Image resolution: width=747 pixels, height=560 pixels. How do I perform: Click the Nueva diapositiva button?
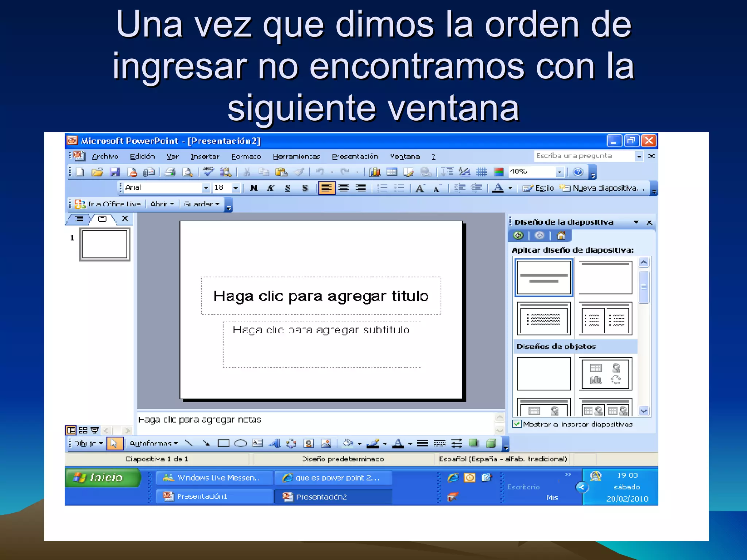pos(603,188)
